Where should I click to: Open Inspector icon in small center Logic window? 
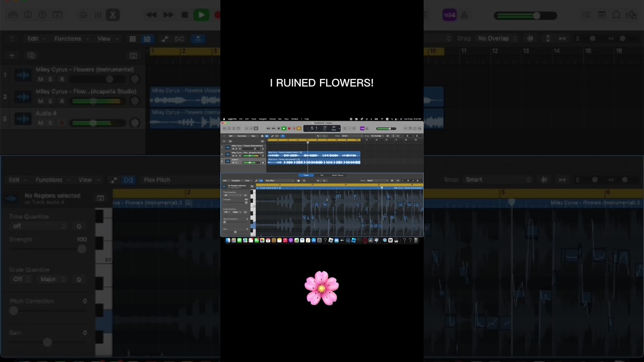[229, 128]
